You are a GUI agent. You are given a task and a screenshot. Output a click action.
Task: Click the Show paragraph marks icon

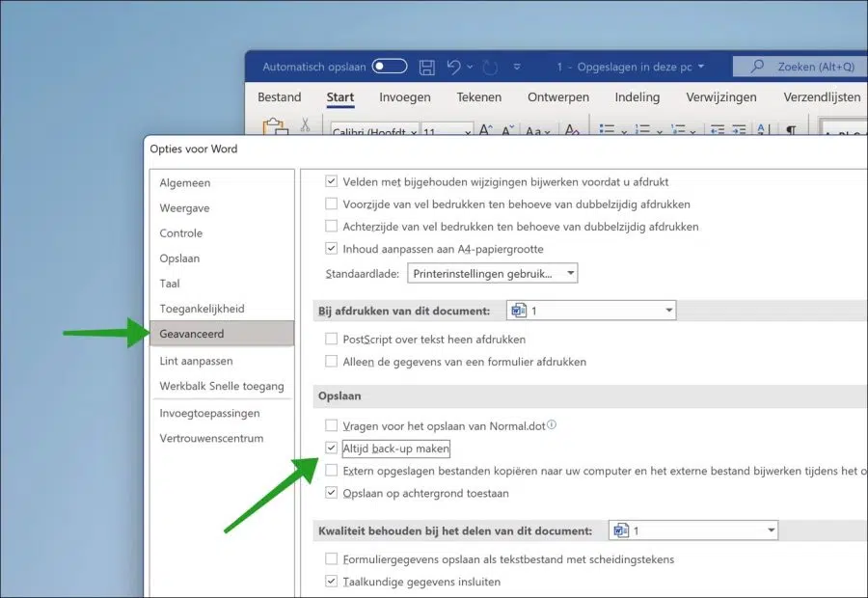791,129
